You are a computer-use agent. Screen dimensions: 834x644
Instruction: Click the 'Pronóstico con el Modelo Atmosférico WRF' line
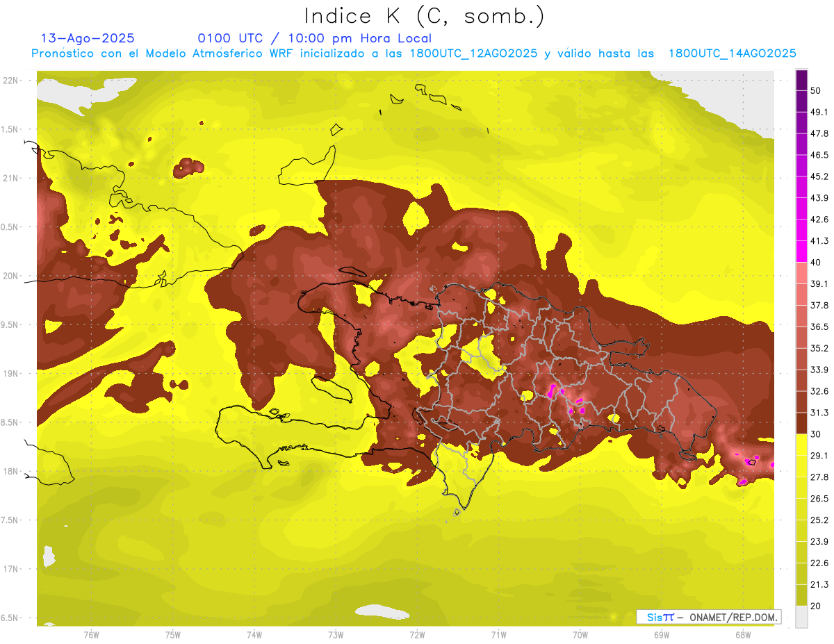414,53
